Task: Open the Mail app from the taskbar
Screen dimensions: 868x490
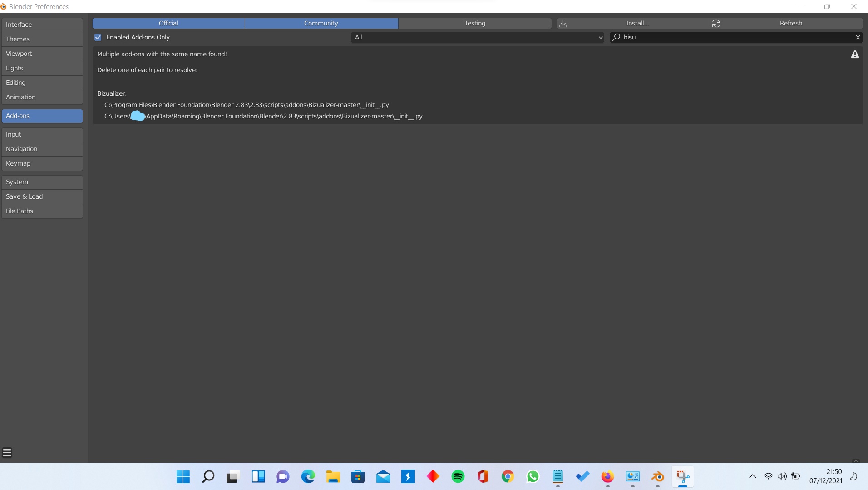Action: 383,476
